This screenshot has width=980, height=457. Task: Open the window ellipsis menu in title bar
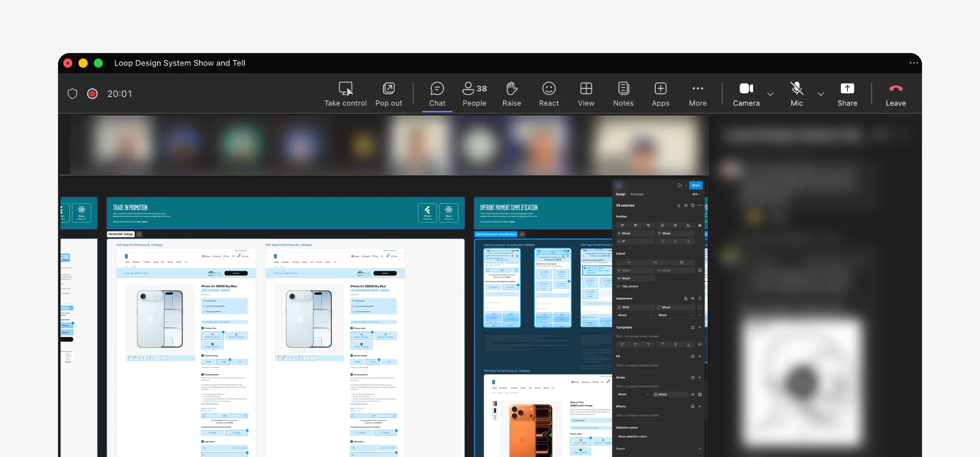pyautogui.click(x=914, y=63)
